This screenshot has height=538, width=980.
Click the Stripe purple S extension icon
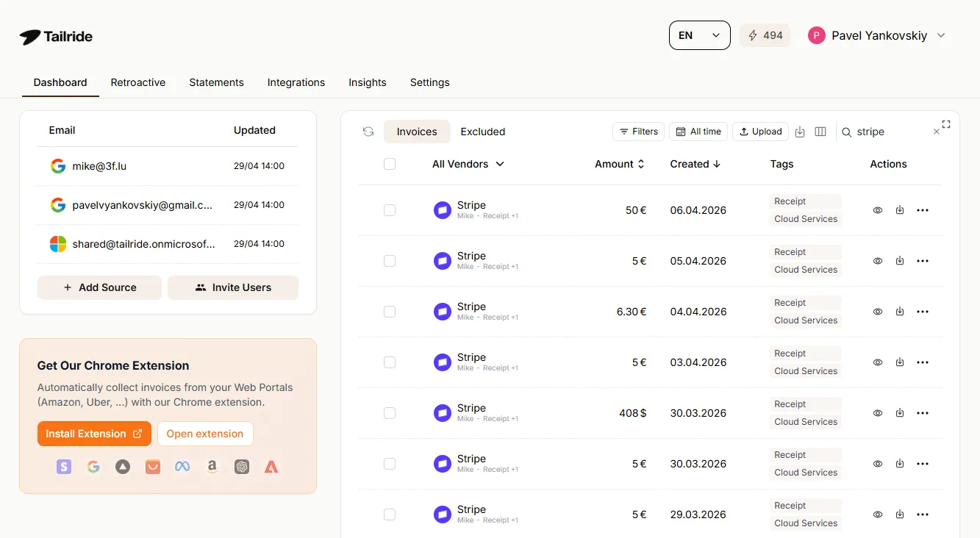point(64,467)
